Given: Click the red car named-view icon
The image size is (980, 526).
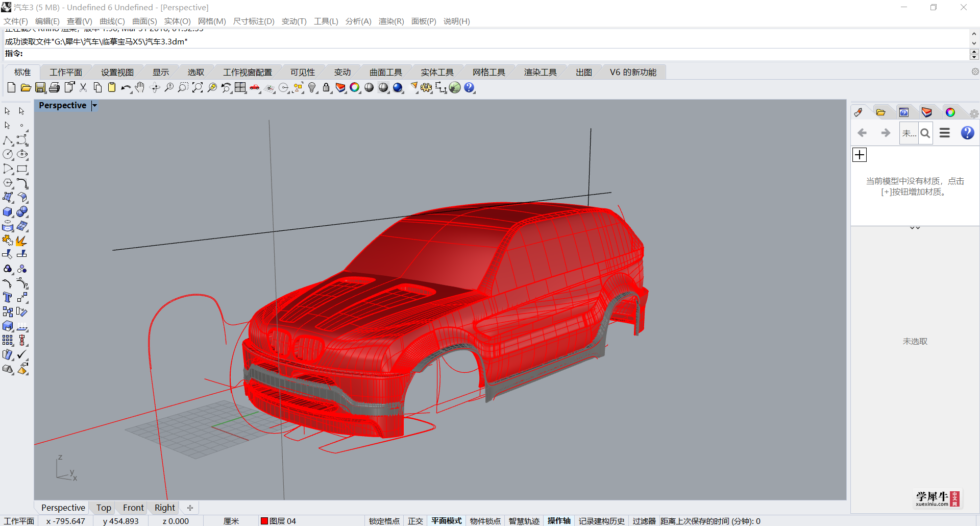Looking at the screenshot, I should (255, 88).
